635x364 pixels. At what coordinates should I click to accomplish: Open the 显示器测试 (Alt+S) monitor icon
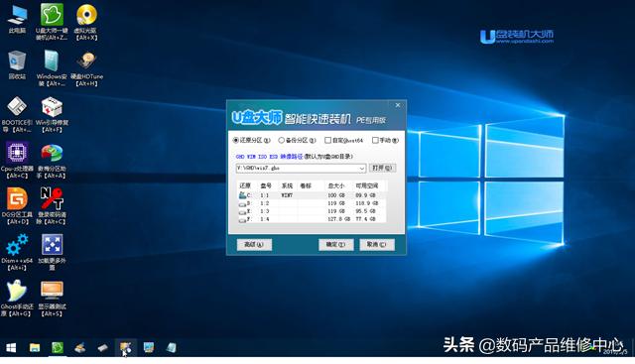(52, 299)
